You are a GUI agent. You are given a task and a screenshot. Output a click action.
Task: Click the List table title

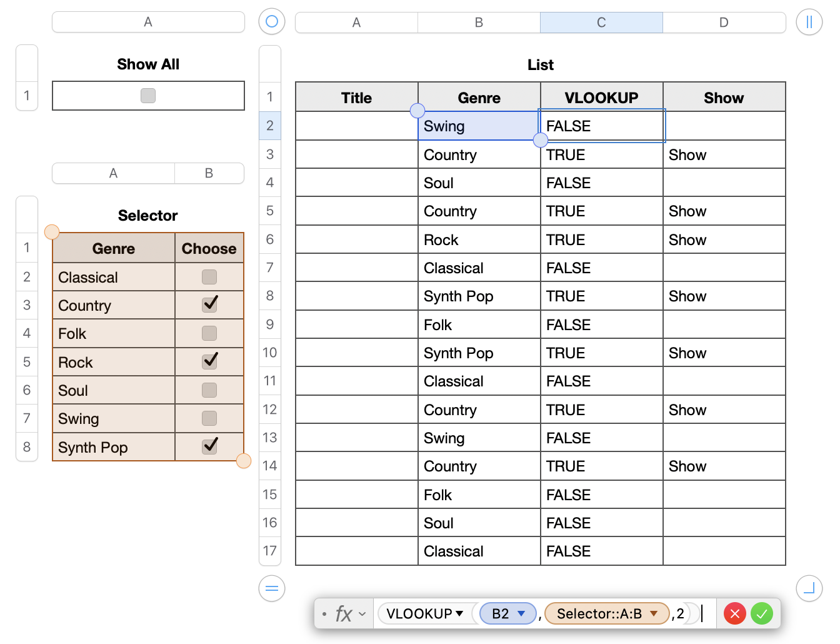click(x=541, y=65)
